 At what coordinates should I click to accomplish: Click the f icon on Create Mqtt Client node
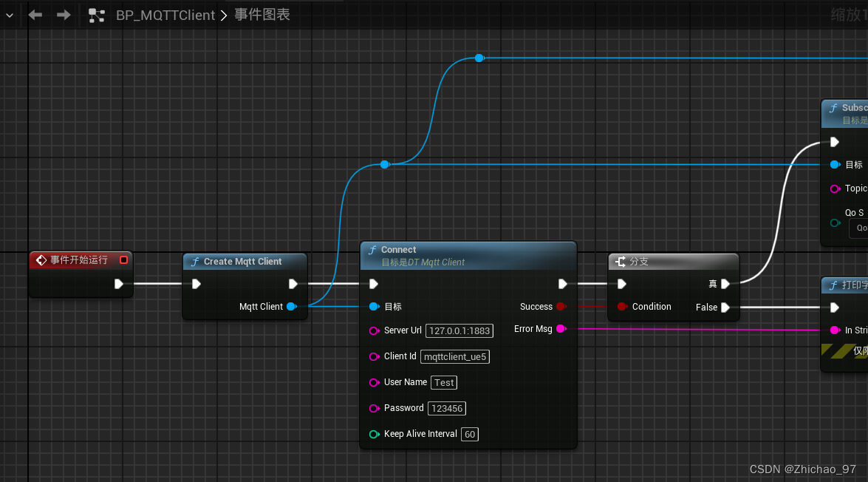(194, 261)
